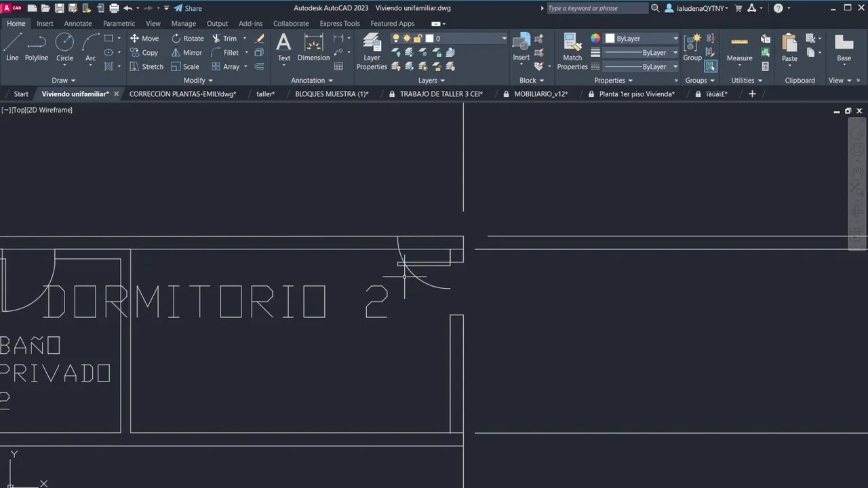Activate the Move command
The height and width of the screenshot is (488, 868).
[x=144, y=39]
